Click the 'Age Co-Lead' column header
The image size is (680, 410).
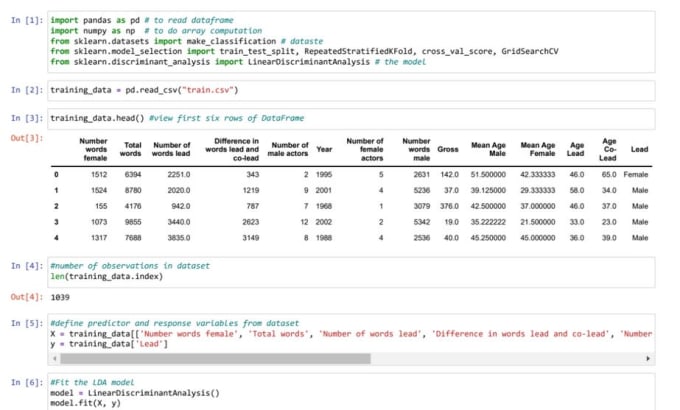608,149
